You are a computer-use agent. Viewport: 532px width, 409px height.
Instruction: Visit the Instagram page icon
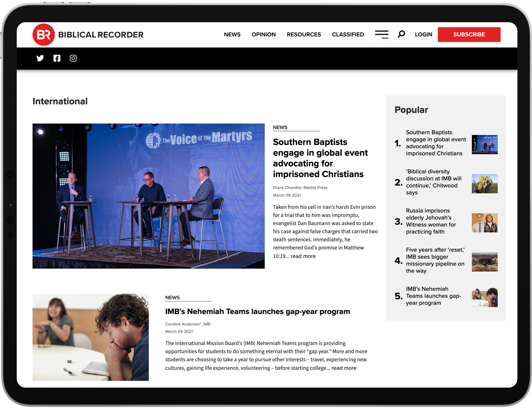[x=73, y=58]
